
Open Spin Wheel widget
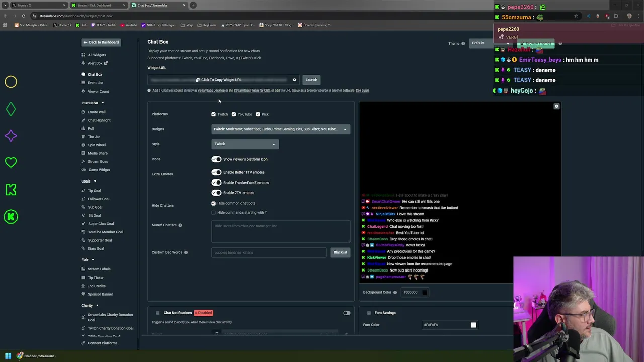coord(97,145)
